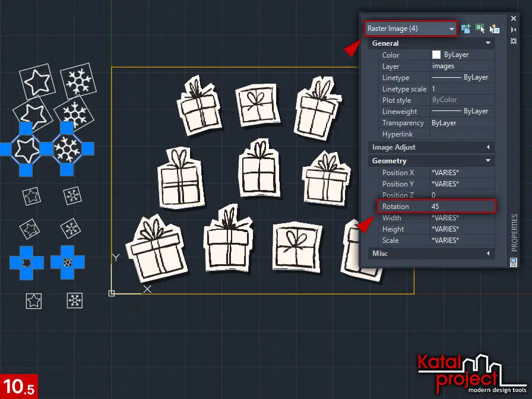
Task: Click the ByLayer color swatch
Action: [x=436, y=55]
